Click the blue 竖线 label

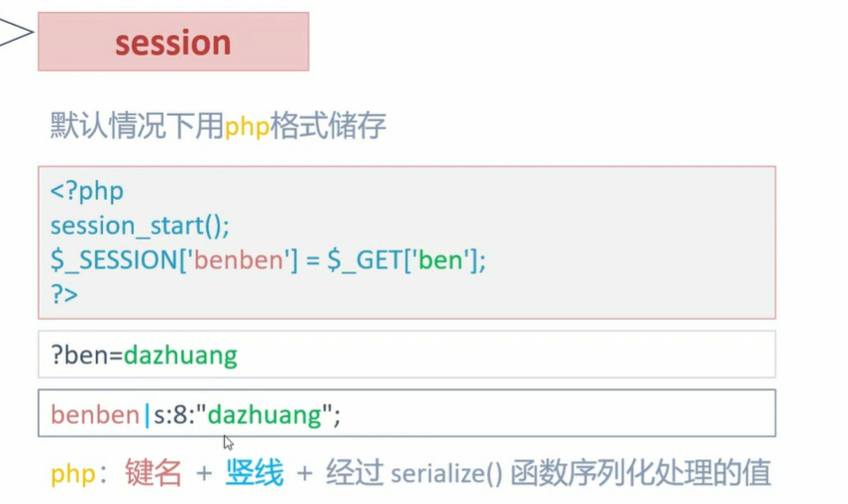coord(255,472)
